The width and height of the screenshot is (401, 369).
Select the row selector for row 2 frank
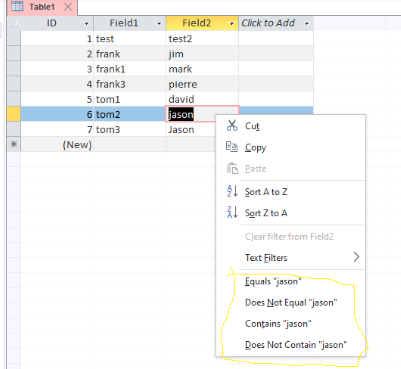point(14,54)
